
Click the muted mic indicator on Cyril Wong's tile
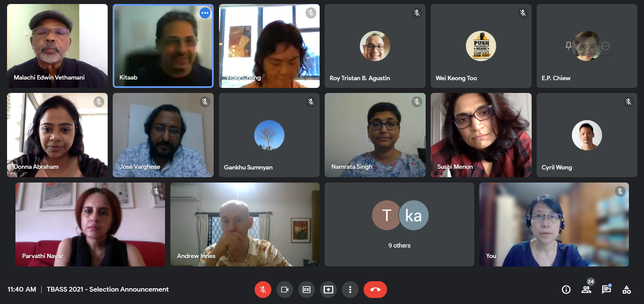628,102
